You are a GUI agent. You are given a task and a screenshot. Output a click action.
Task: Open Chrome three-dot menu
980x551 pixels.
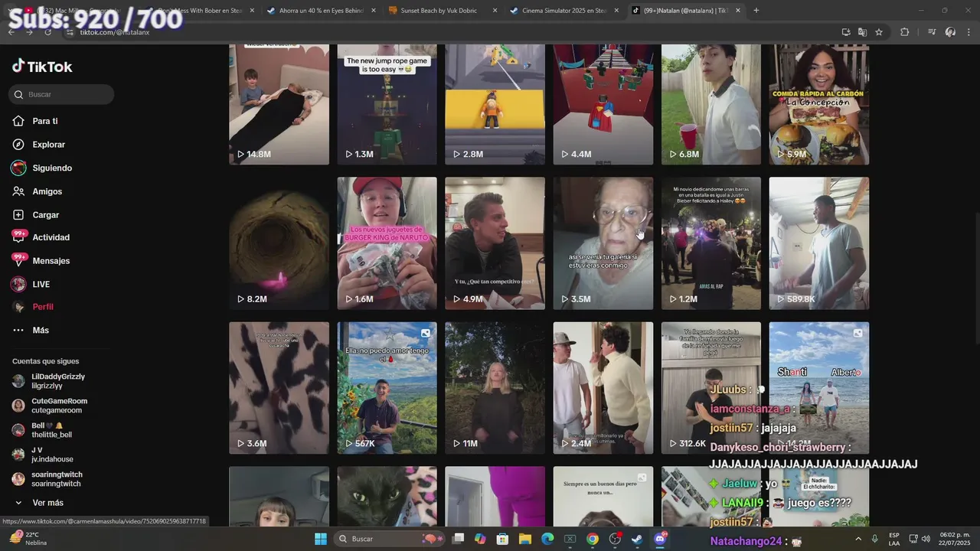pos(969,32)
